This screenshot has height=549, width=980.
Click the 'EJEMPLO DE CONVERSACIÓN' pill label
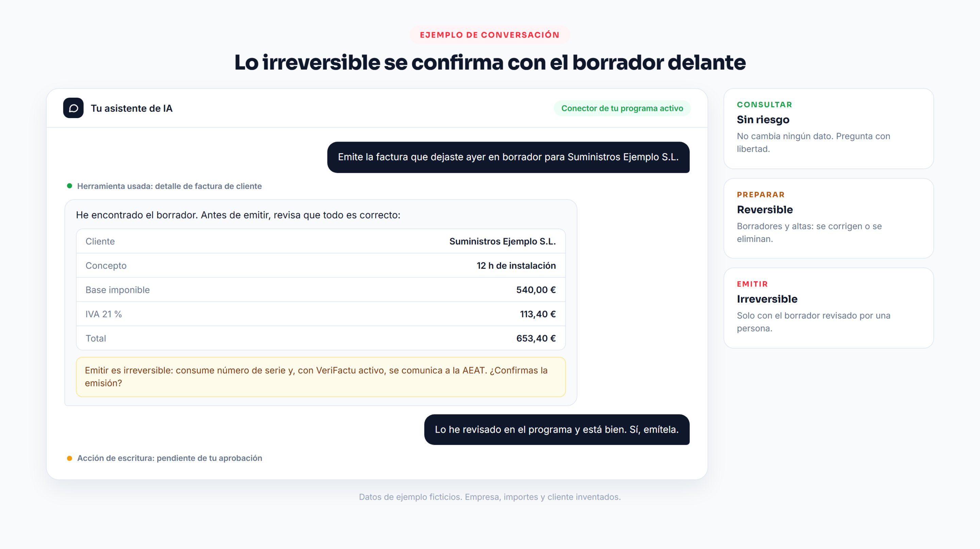point(490,35)
